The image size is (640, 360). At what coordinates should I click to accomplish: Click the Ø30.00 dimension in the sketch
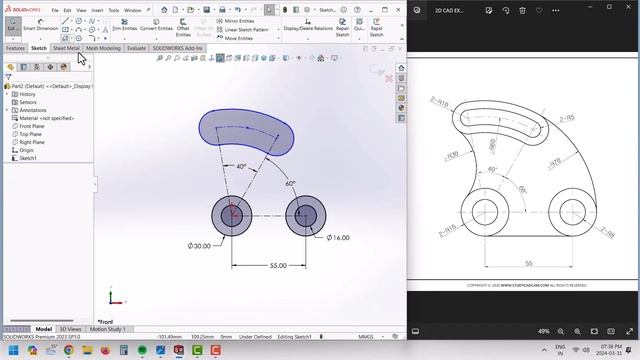[x=199, y=246]
